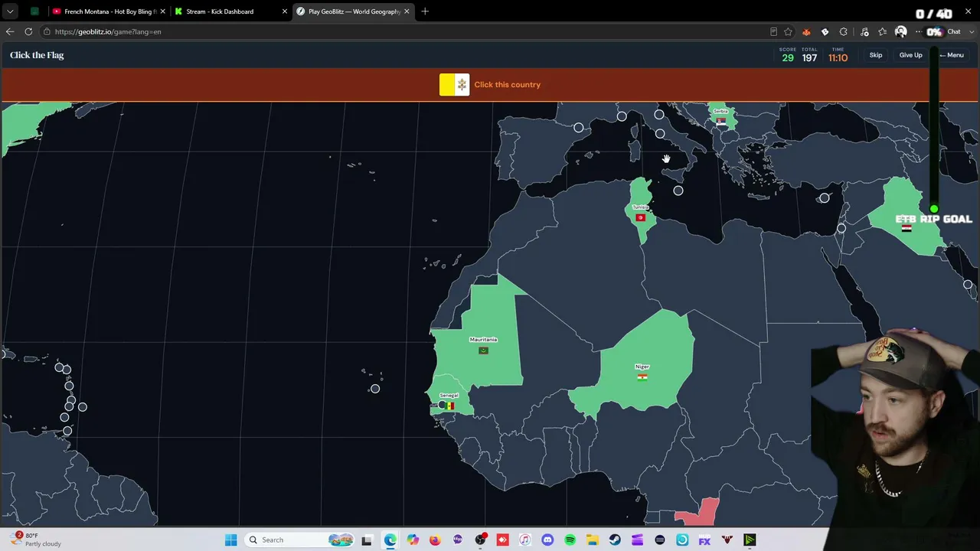This screenshot has height=551, width=980.
Task: Click the 'Click the Flag' mode title
Action: coord(37,55)
